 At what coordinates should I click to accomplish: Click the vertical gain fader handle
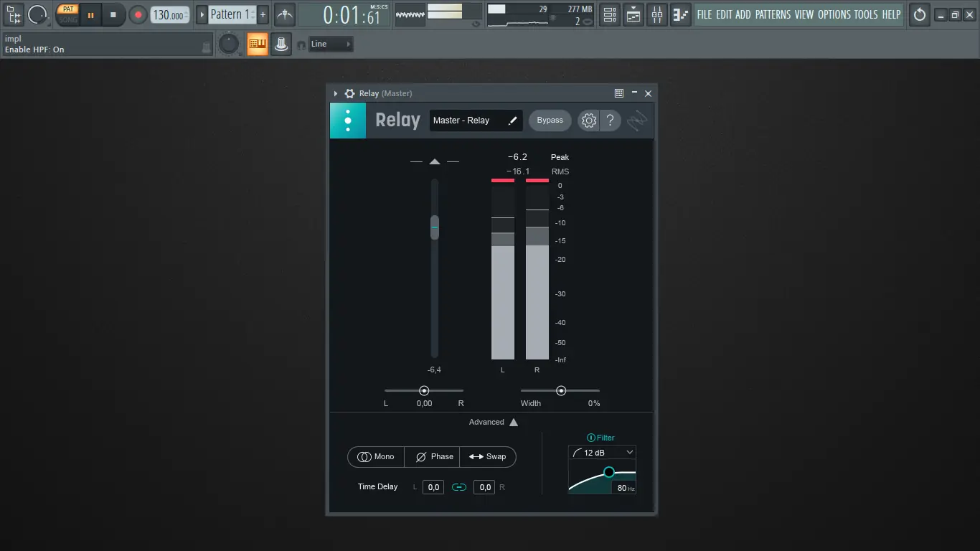coord(435,227)
